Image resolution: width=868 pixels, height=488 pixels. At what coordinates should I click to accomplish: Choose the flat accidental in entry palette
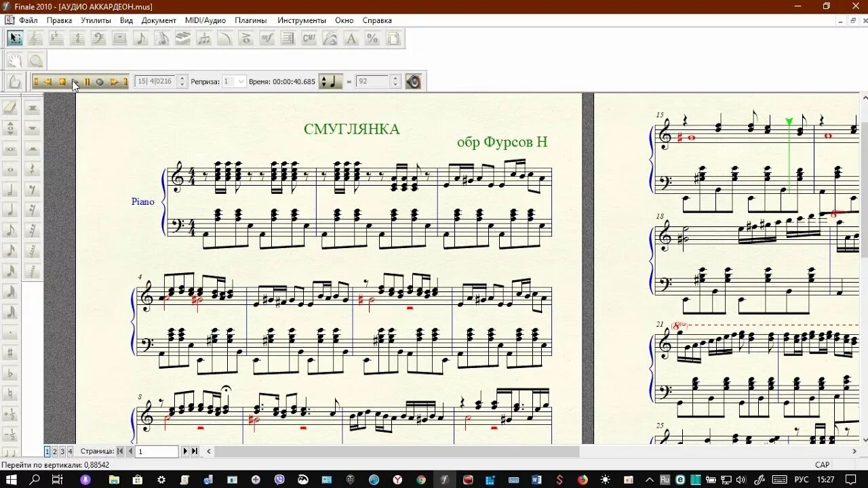pos(10,373)
